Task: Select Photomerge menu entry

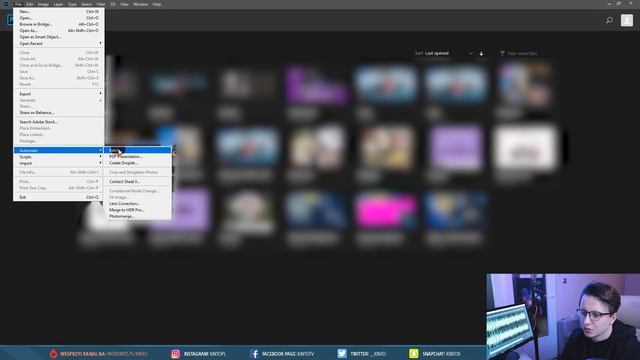Action: pos(138,216)
